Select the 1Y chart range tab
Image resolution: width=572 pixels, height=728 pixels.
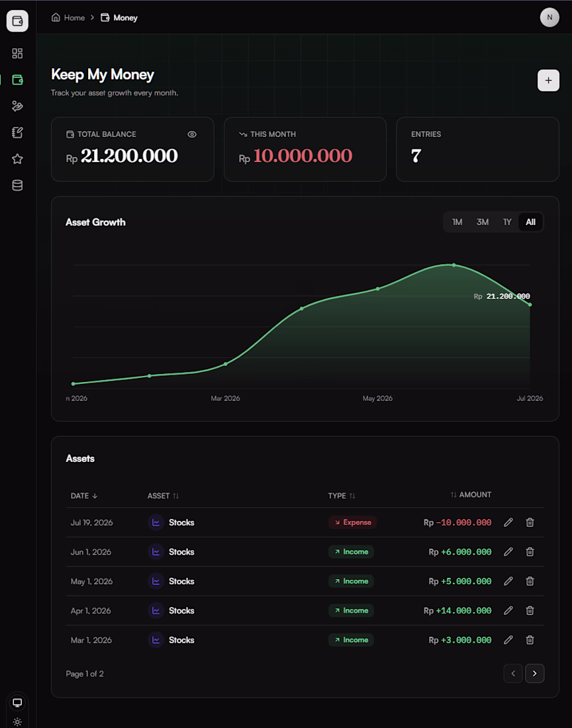coord(508,222)
